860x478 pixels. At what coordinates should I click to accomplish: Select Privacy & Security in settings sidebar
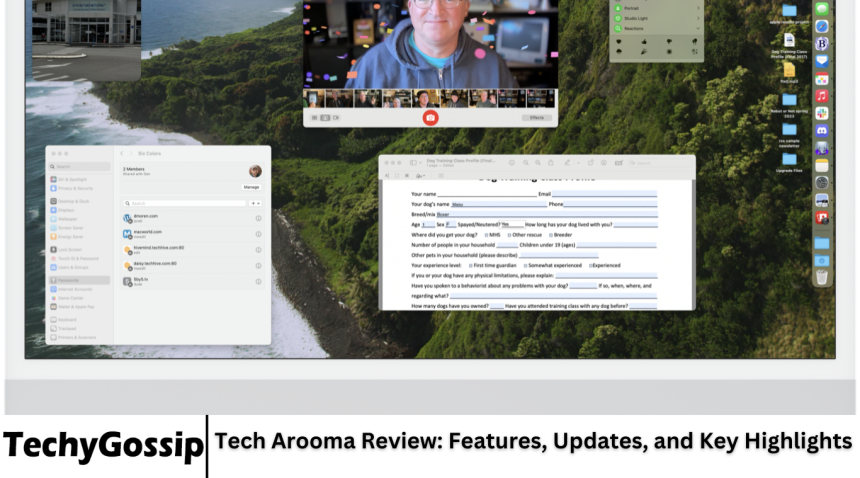click(x=80, y=188)
